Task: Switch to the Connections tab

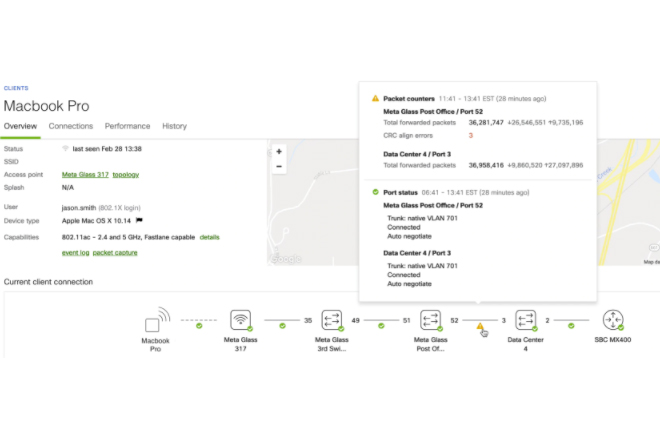Action: click(x=71, y=126)
